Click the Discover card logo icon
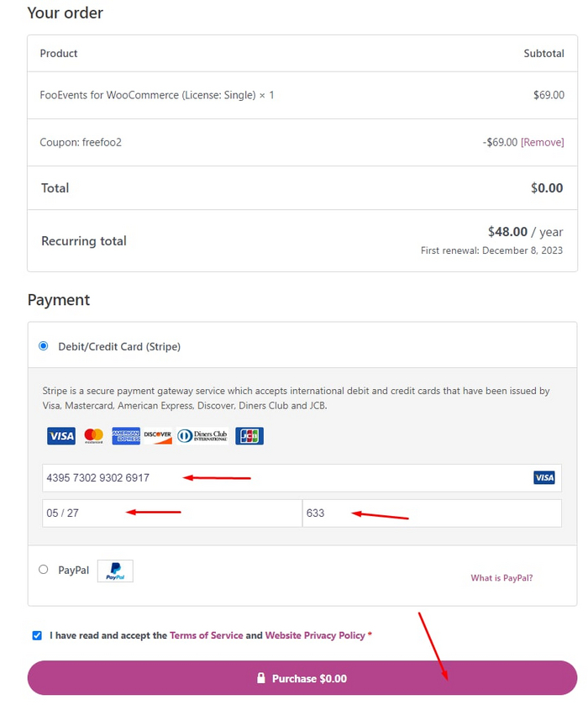 (157, 436)
